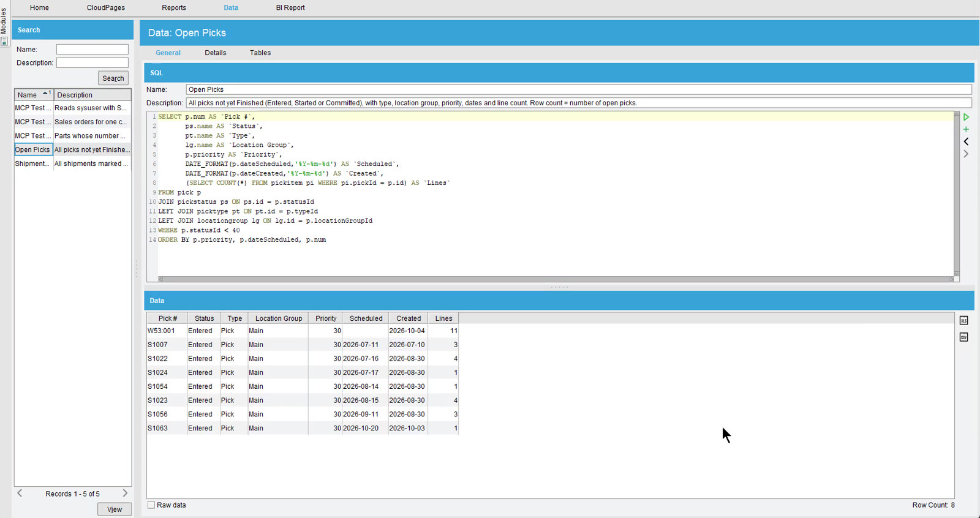
Task: Focus the search Description input field
Action: [92, 62]
